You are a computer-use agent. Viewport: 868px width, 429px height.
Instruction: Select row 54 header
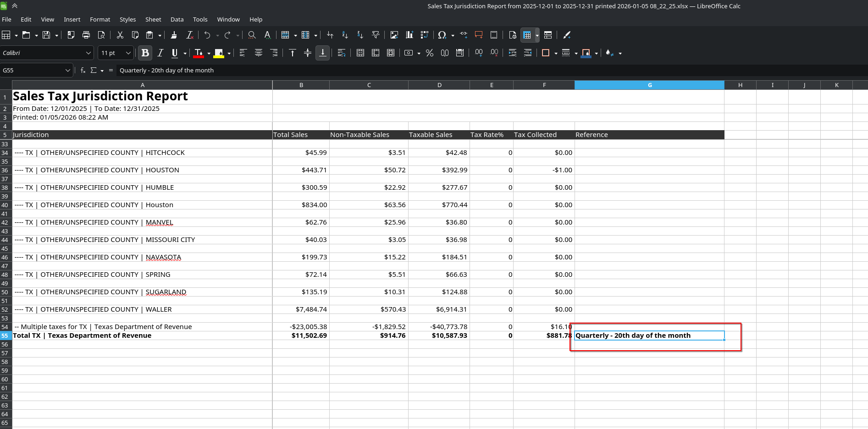click(5, 327)
